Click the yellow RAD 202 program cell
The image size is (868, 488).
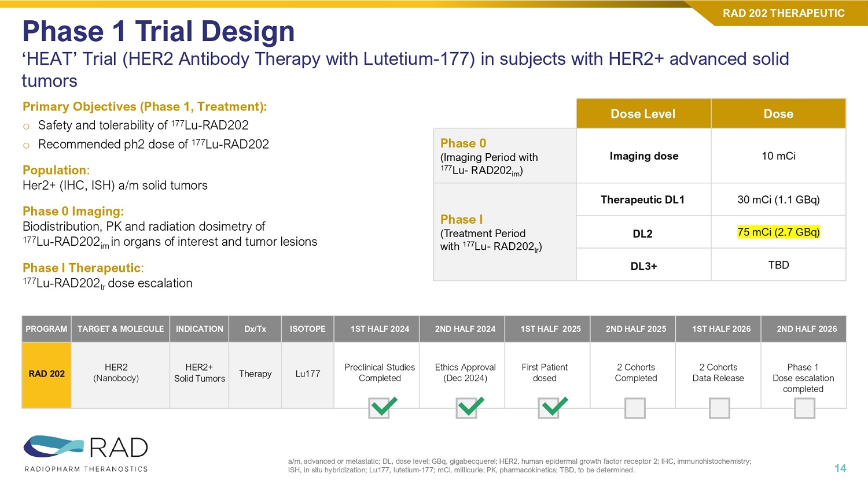point(47,374)
